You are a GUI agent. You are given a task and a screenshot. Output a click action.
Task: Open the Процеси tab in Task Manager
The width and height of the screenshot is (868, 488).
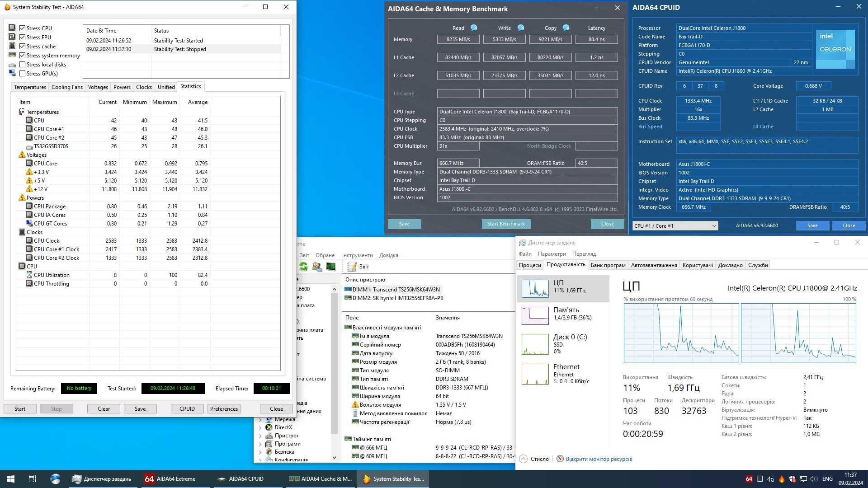click(x=530, y=265)
